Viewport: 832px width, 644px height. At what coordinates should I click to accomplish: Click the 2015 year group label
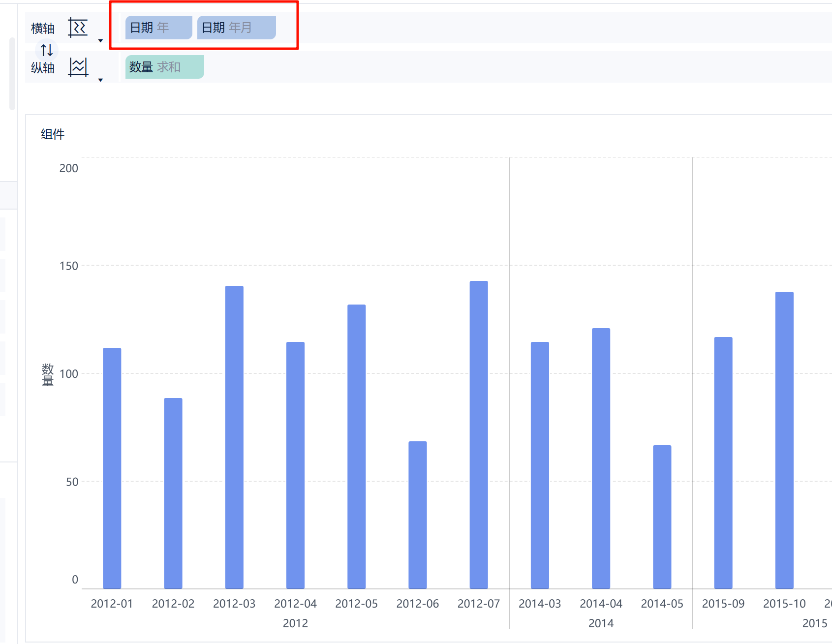pyautogui.click(x=815, y=623)
